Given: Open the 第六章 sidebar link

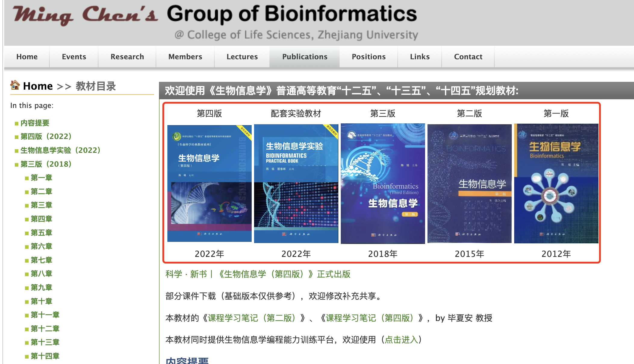Looking at the screenshot, I should click(42, 246).
